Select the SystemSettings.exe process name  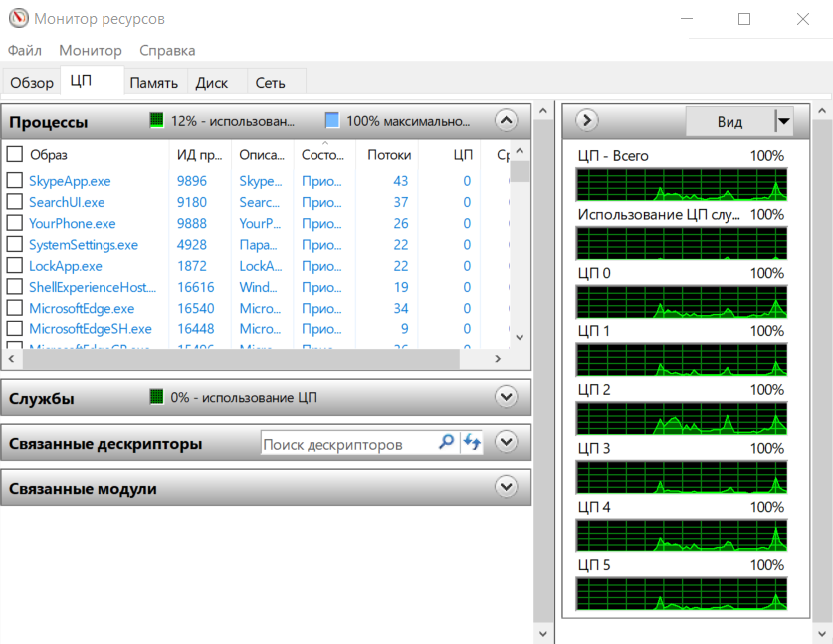(84, 245)
